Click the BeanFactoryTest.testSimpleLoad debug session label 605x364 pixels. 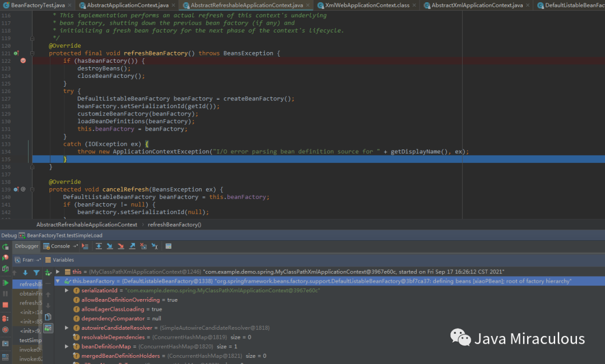[64, 235]
